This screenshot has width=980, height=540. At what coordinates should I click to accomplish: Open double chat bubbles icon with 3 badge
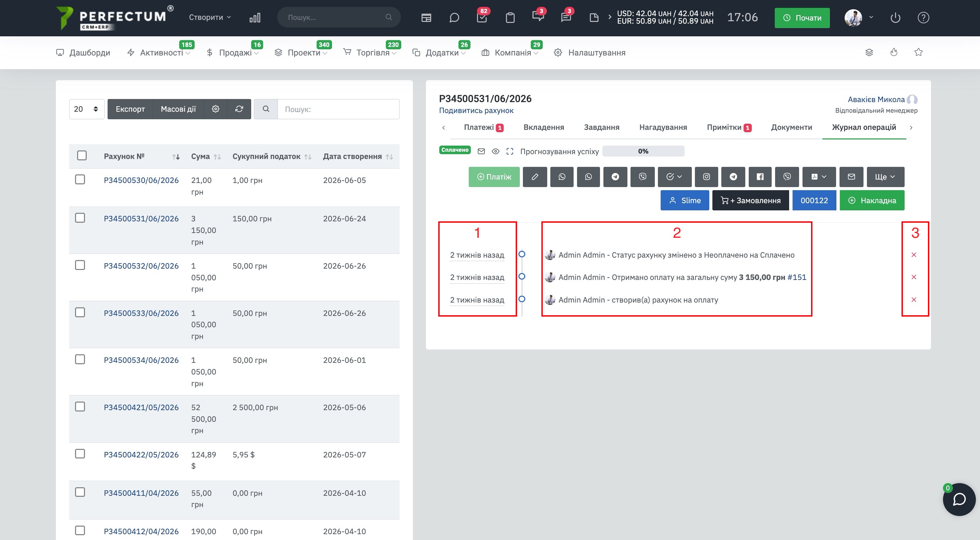(x=538, y=17)
